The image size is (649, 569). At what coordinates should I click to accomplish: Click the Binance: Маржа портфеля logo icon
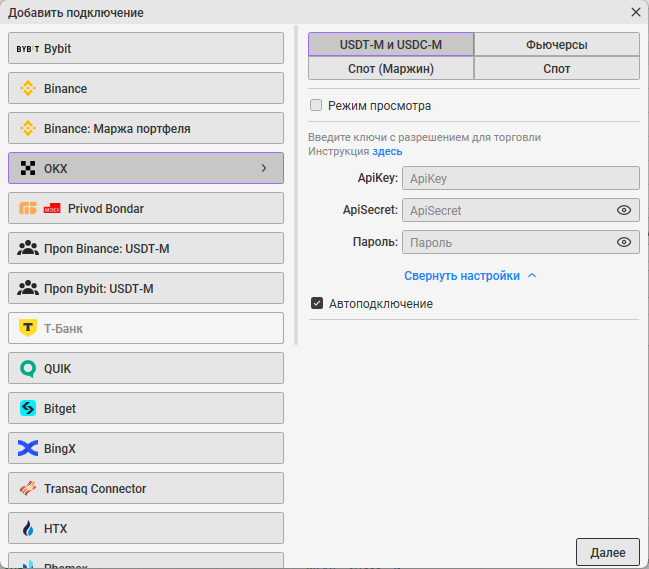28,129
